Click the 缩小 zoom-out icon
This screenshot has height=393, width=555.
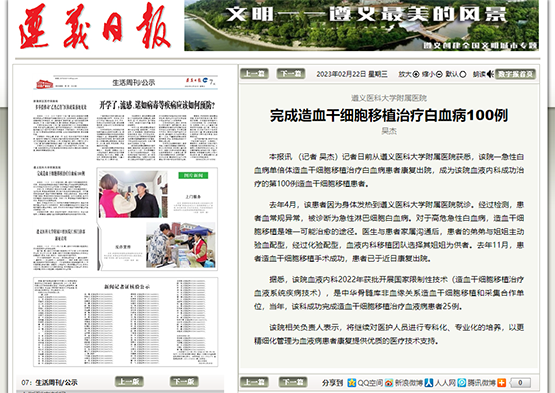click(439, 74)
